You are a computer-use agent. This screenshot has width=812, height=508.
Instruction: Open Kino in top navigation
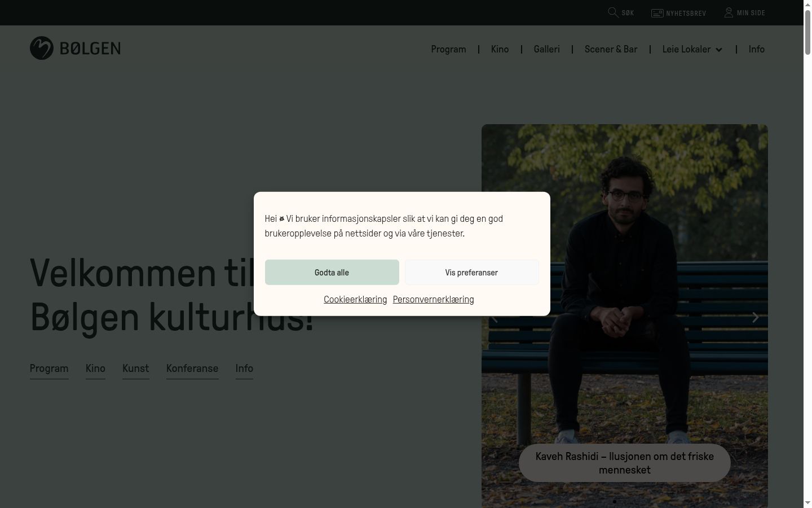click(500, 49)
